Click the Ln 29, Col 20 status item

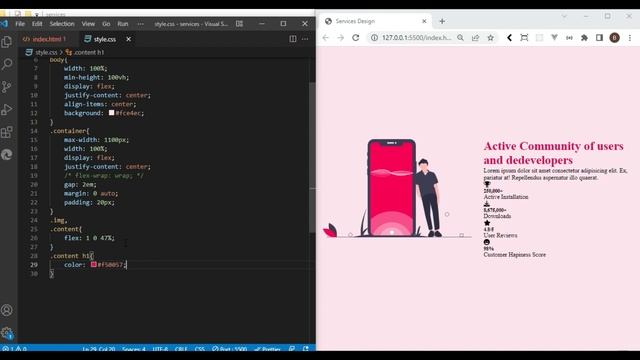coord(98,349)
